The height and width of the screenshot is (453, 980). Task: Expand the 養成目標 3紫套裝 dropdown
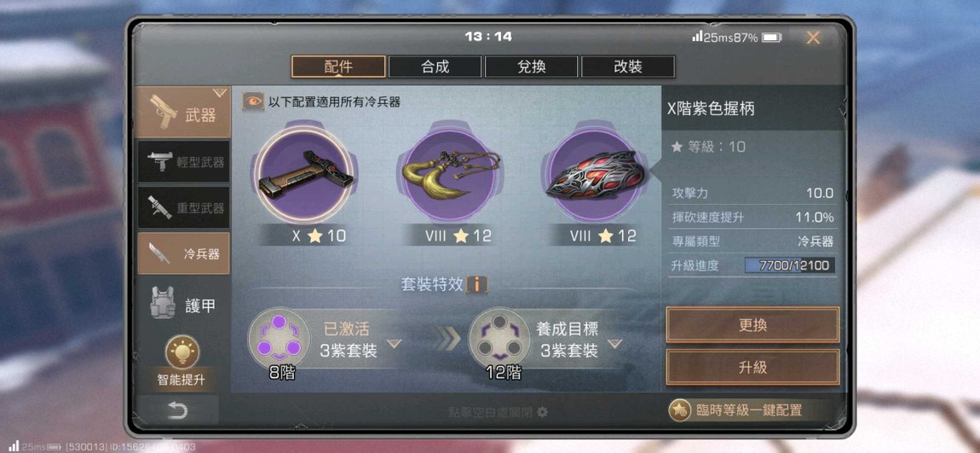[x=615, y=343]
